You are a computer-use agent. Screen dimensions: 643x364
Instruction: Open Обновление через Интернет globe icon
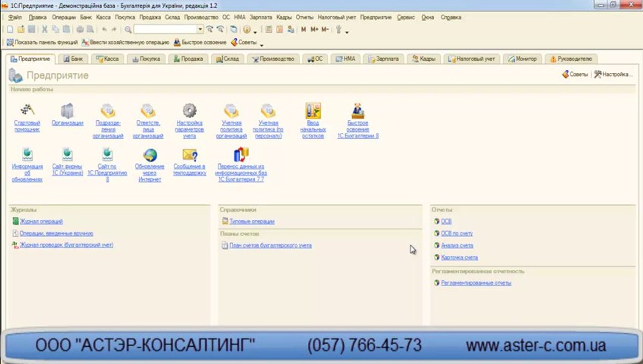(150, 155)
